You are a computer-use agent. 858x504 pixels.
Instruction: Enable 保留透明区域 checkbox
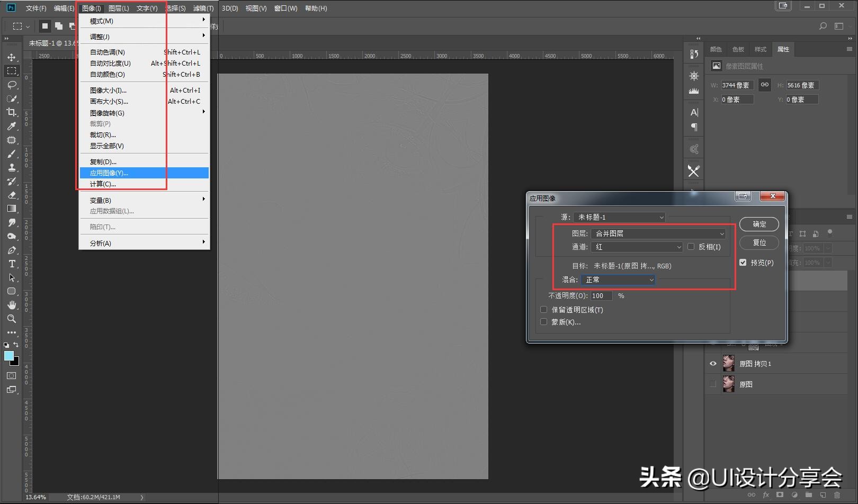(x=543, y=310)
